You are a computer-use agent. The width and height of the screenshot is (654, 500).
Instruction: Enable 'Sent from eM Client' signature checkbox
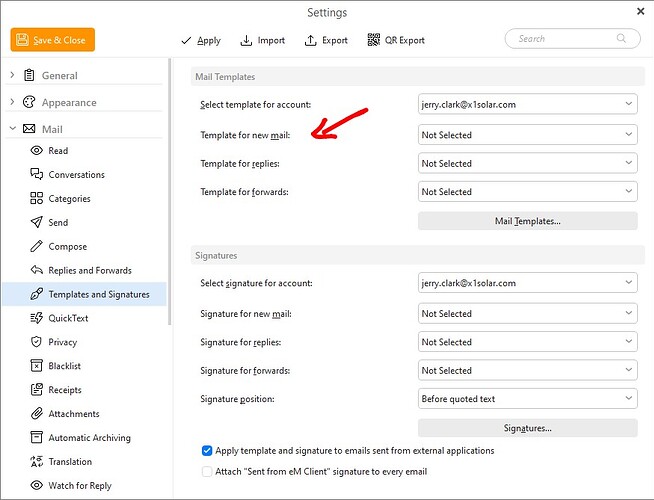tap(207, 471)
